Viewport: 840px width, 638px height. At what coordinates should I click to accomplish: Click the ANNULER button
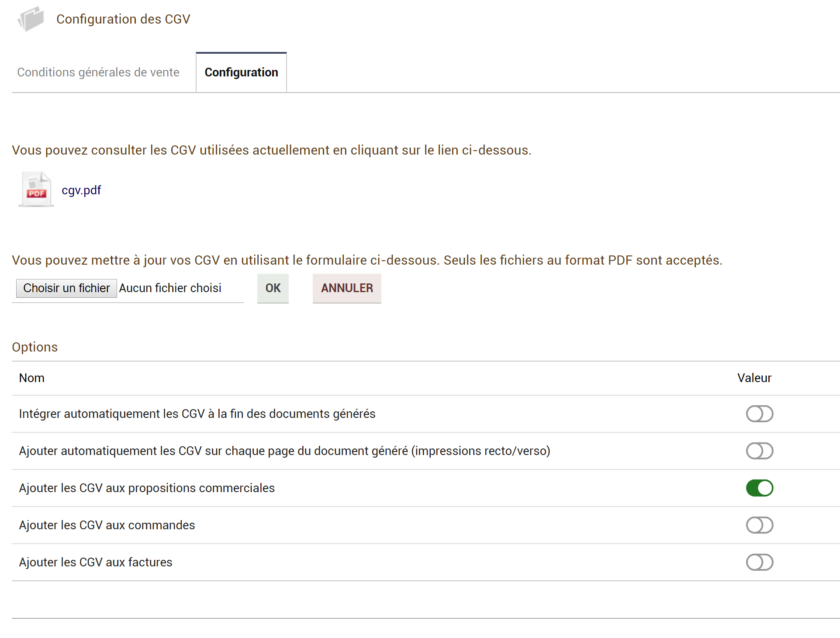click(x=347, y=288)
